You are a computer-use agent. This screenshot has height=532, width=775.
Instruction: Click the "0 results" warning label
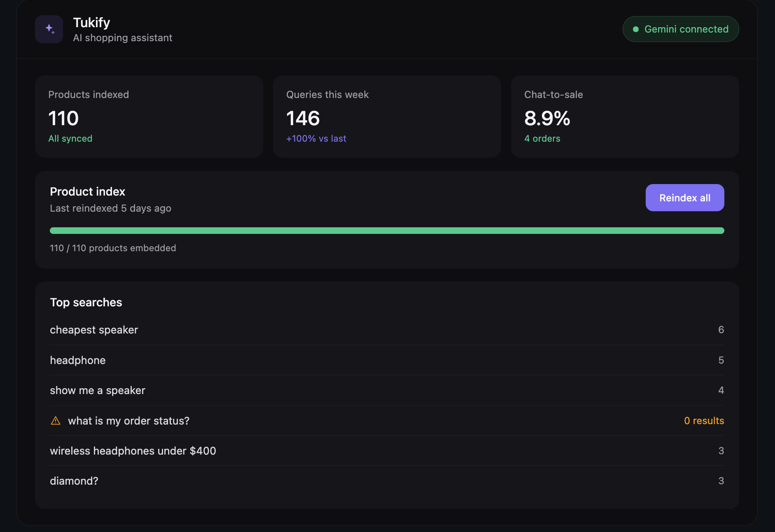[704, 421]
